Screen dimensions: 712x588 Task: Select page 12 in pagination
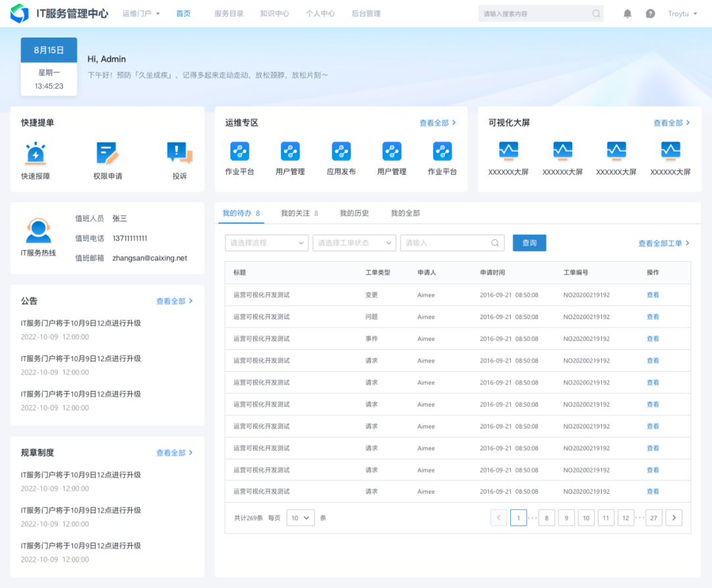626,517
